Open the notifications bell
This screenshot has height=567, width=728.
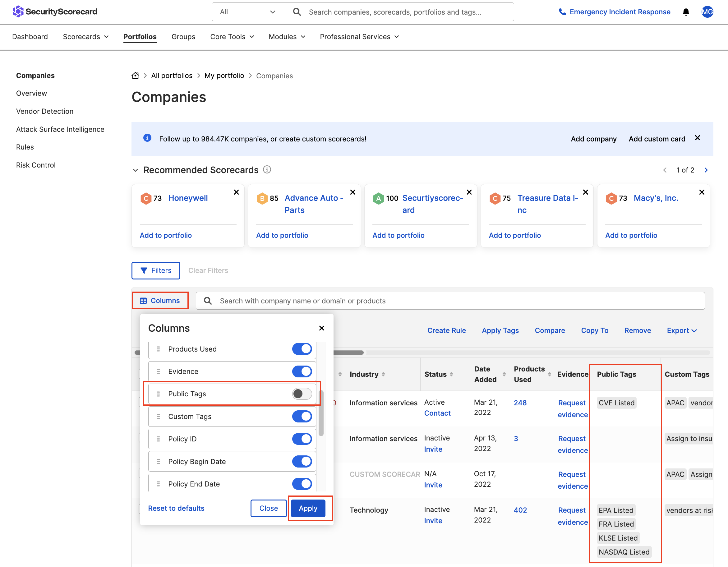pyautogui.click(x=686, y=12)
